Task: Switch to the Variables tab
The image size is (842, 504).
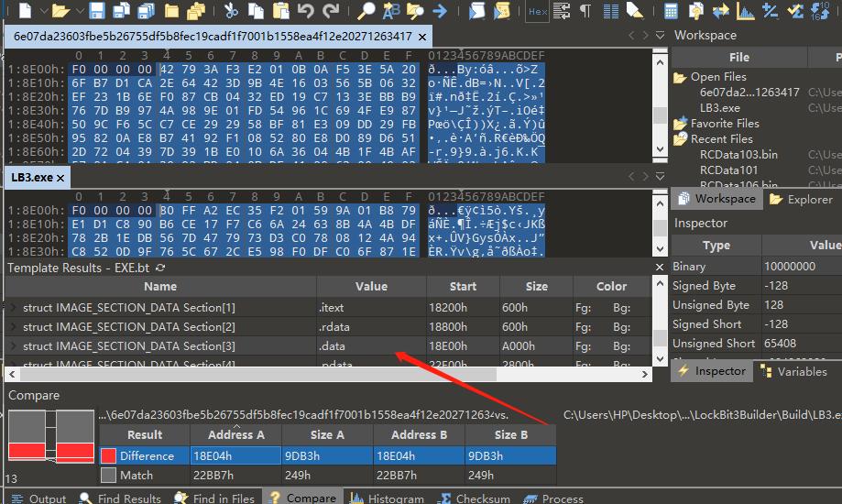Action: pos(793,371)
